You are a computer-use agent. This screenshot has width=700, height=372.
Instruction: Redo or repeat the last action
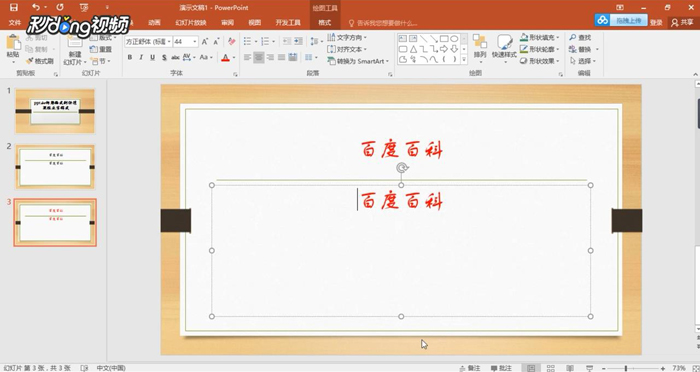[60, 7]
